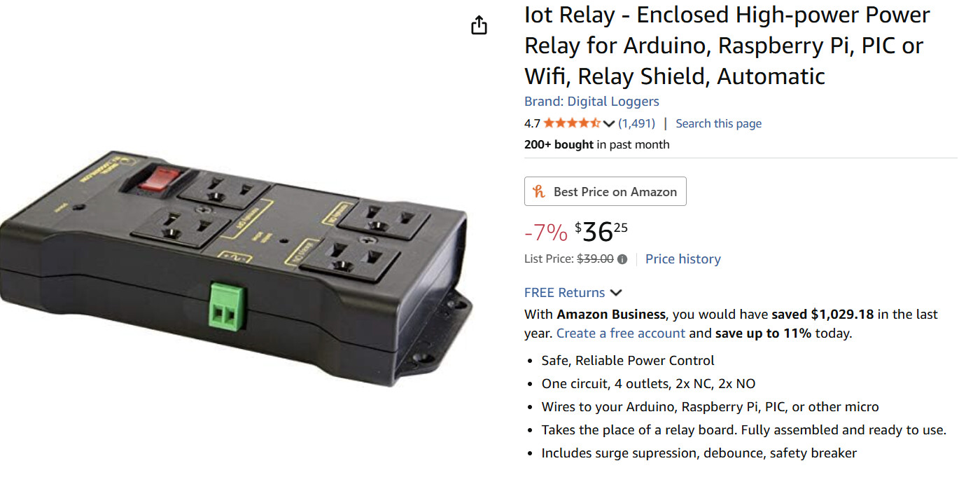Open the 1,491 customer reviews link
This screenshot has height=482, width=980.
(x=636, y=124)
